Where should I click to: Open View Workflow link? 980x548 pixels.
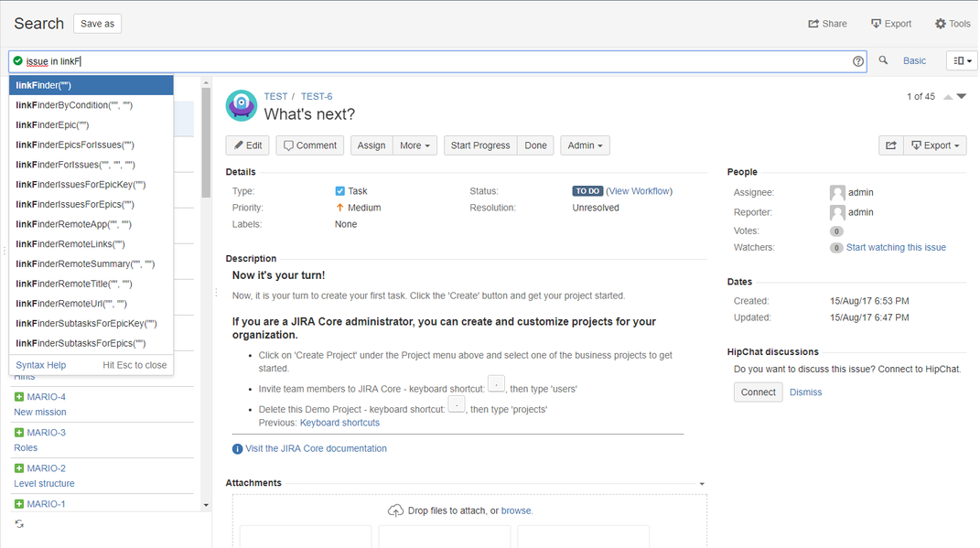tap(640, 191)
